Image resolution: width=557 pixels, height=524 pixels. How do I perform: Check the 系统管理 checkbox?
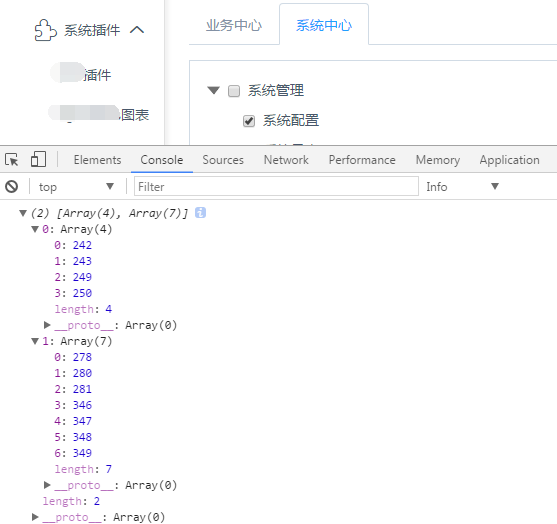pos(234,91)
